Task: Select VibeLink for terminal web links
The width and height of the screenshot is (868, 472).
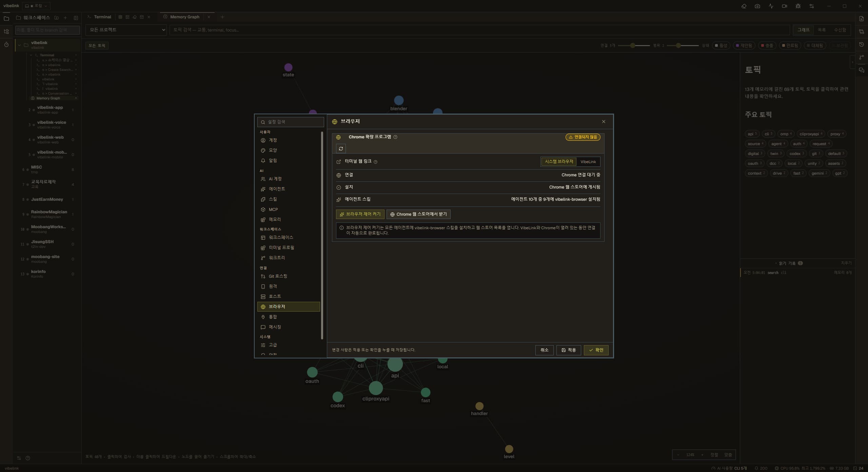Action: click(x=588, y=162)
